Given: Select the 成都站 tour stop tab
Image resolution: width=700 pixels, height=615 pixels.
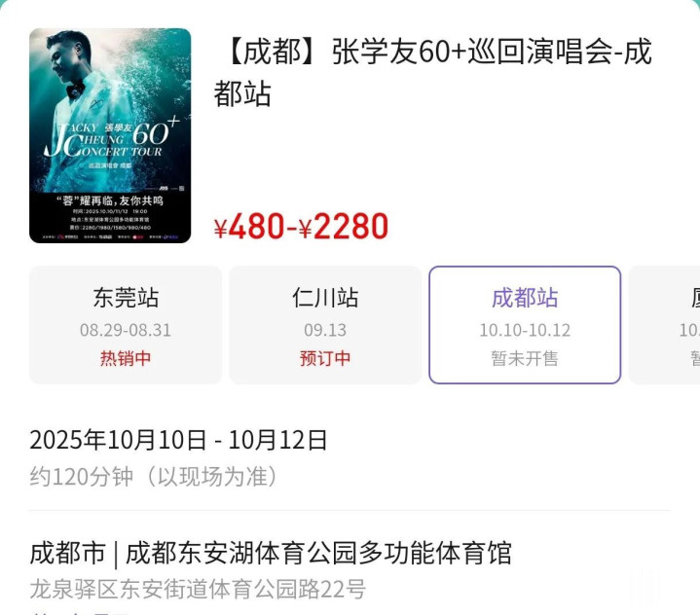Looking at the screenshot, I should point(525,325).
